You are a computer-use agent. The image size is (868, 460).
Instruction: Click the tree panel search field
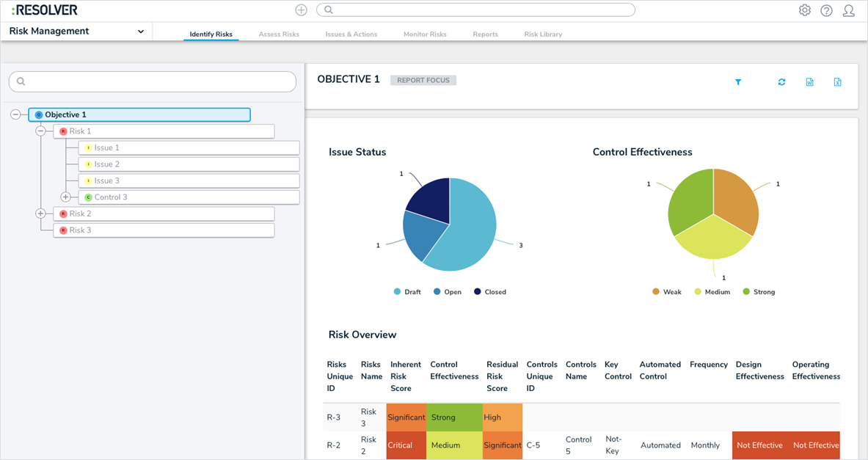152,81
